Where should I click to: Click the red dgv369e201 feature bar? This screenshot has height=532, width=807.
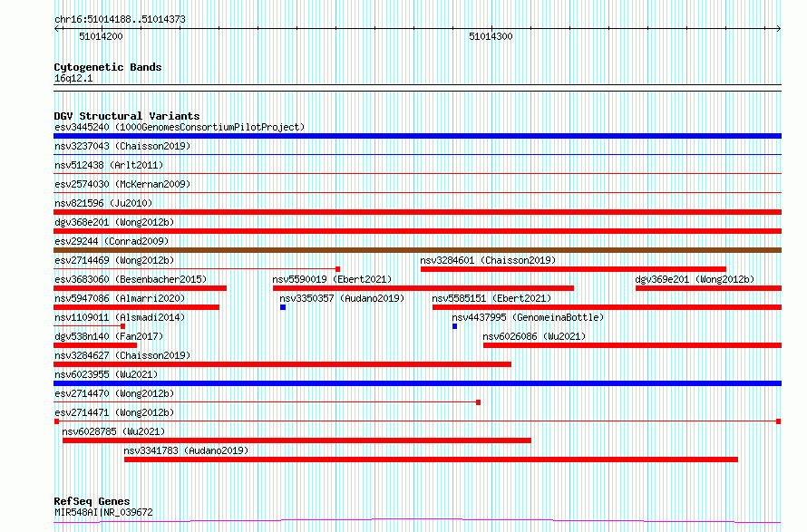(x=709, y=288)
